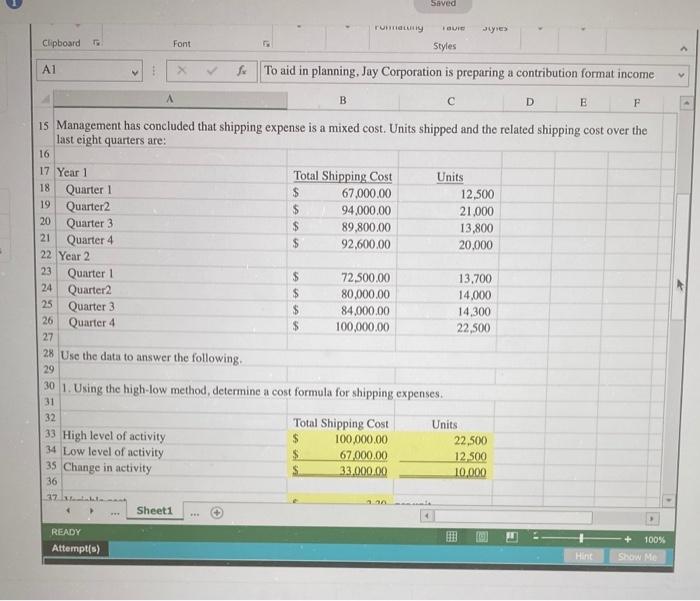Click the Hint button

click(583, 556)
